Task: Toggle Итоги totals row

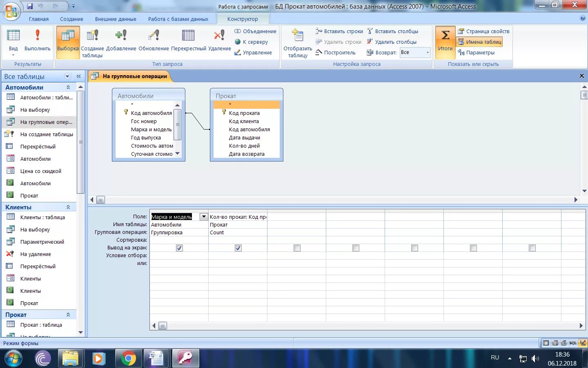Action: tap(445, 42)
